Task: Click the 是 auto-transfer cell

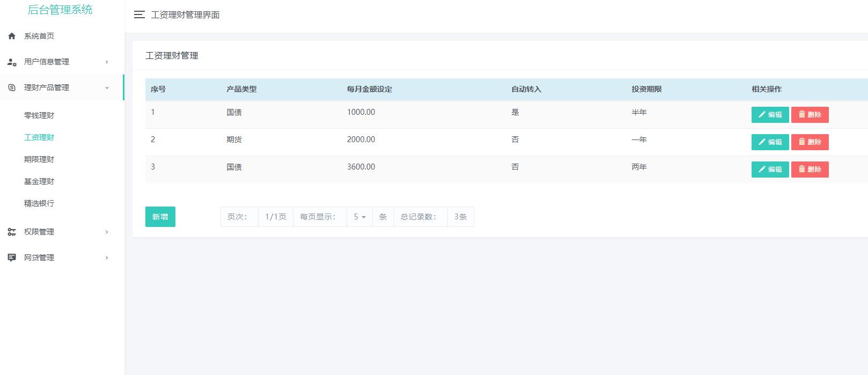Action: point(515,112)
